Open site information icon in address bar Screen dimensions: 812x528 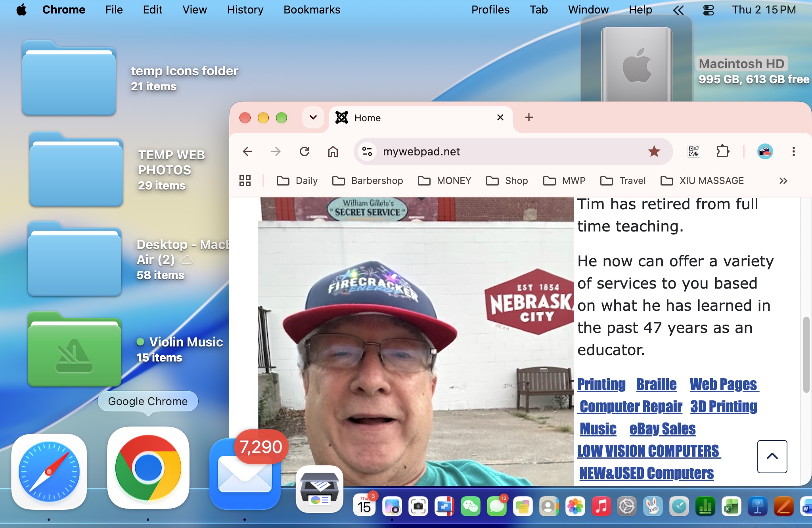click(x=367, y=151)
